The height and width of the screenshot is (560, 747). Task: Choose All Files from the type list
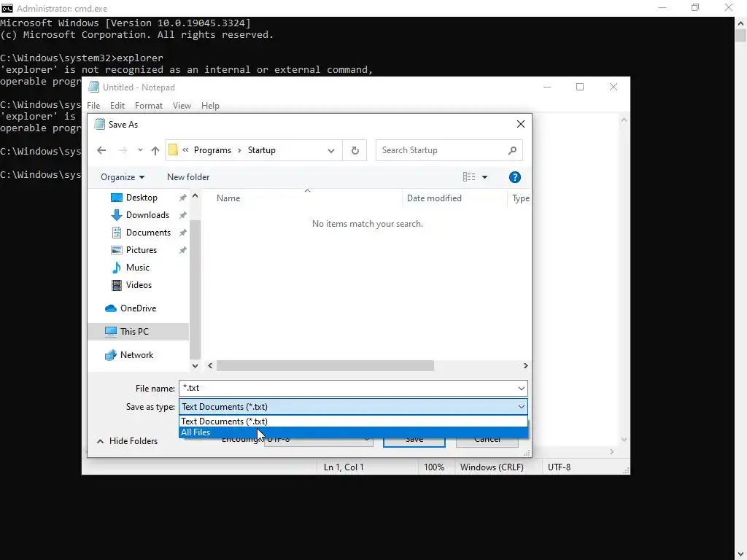(353, 432)
